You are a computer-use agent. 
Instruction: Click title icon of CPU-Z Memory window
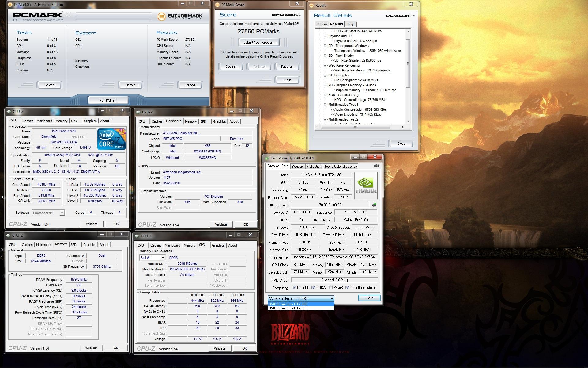(8, 236)
